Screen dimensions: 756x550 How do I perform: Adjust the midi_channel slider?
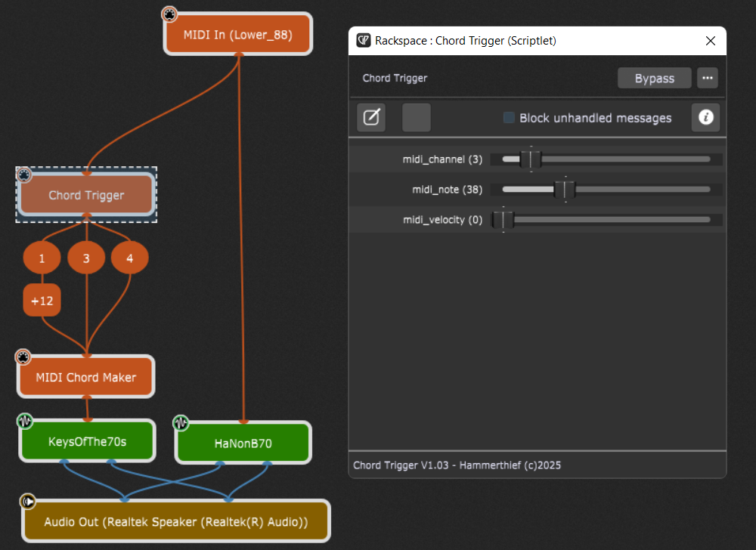coord(606,159)
